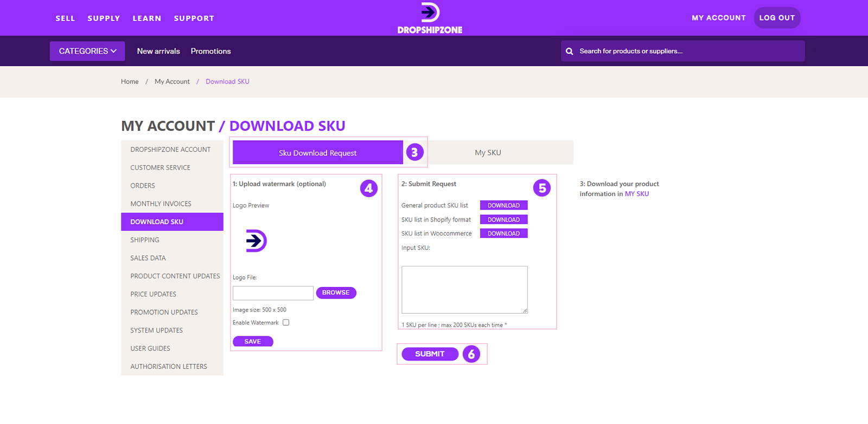Enable the Watermark checkbox
868x424 pixels.
[286, 322]
